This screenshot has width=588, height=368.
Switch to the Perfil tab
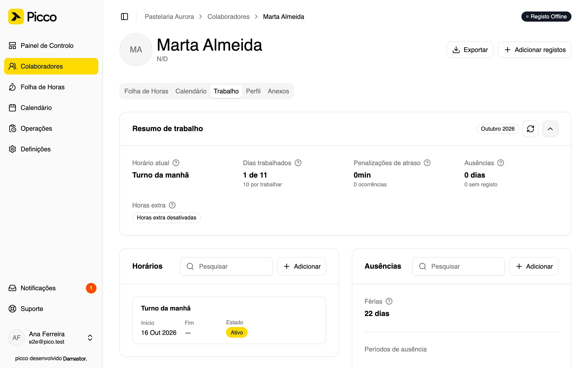(x=253, y=91)
